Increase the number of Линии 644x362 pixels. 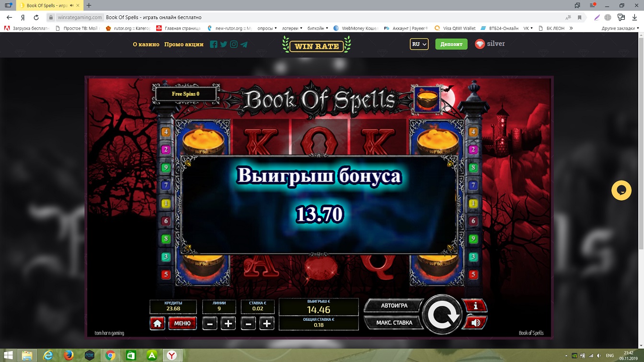(x=228, y=323)
